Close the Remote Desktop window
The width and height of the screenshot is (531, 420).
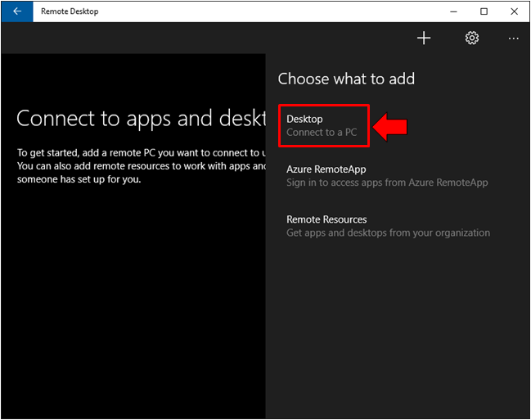[x=514, y=11]
